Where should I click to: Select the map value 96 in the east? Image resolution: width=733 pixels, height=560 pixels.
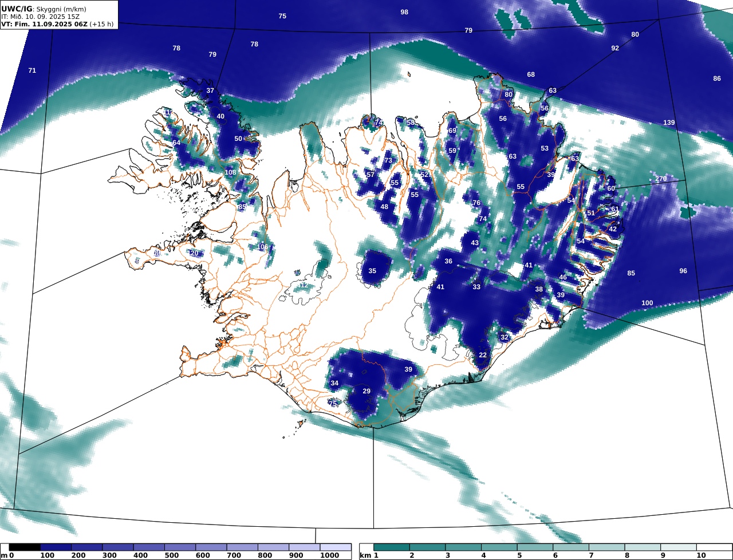(683, 271)
